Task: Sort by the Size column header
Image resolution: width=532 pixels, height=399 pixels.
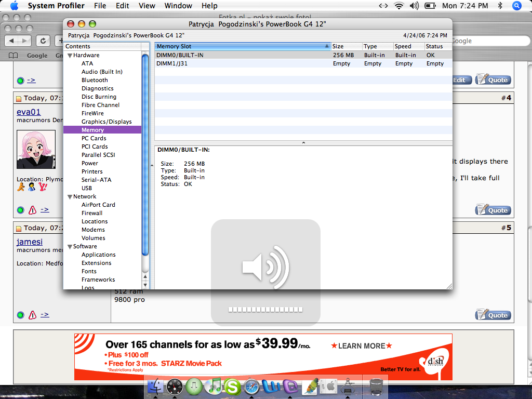Action: [x=346, y=46]
